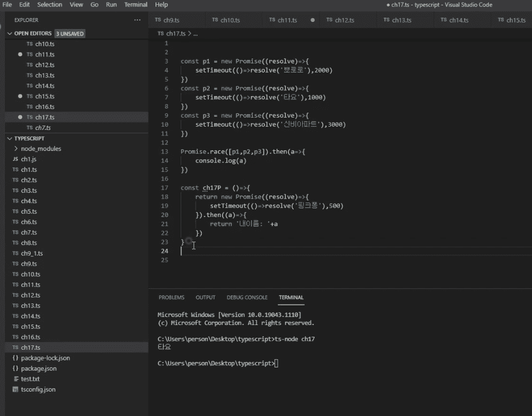Screen dimensions: 532x416
Task: Click the braces icon of package.json
Action: pyautogui.click(x=16, y=368)
